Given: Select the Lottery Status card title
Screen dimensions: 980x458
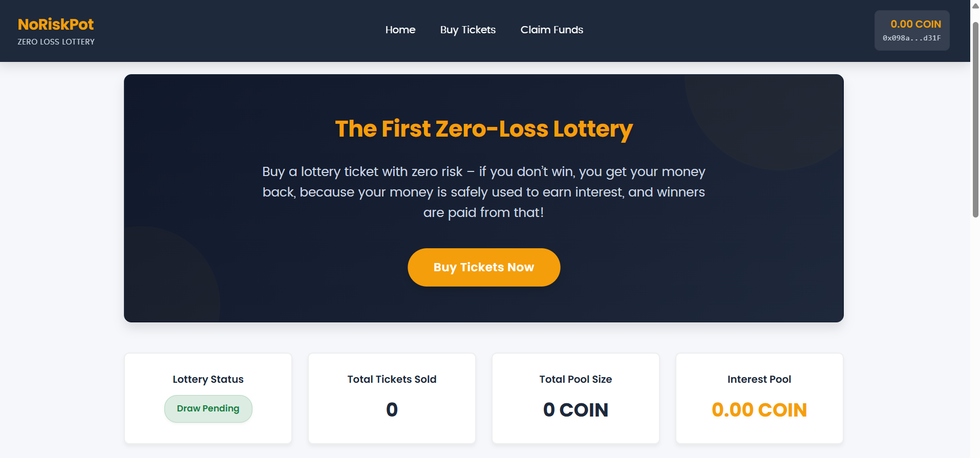Looking at the screenshot, I should point(208,379).
